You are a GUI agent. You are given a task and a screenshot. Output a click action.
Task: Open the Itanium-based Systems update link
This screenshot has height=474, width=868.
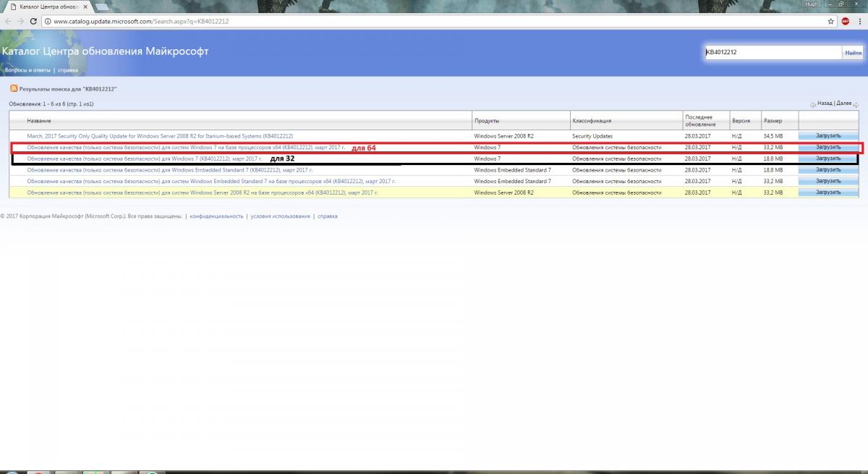click(160, 135)
